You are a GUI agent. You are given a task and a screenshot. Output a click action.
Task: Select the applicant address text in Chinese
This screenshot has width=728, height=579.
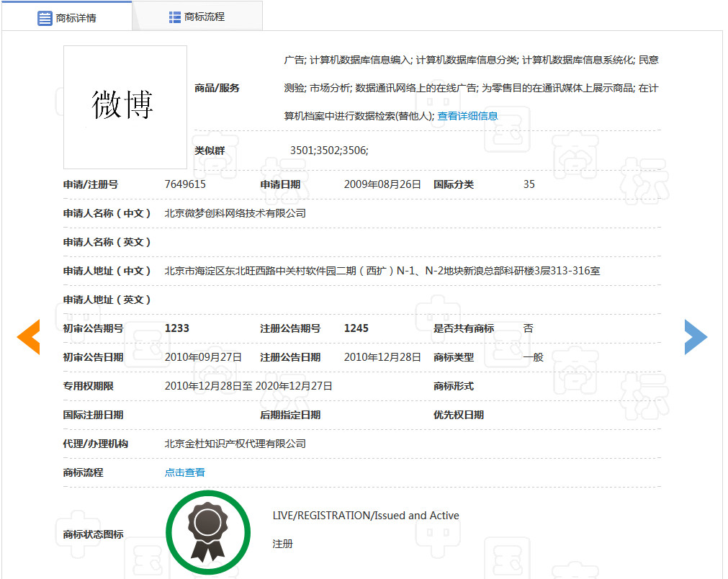point(382,271)
